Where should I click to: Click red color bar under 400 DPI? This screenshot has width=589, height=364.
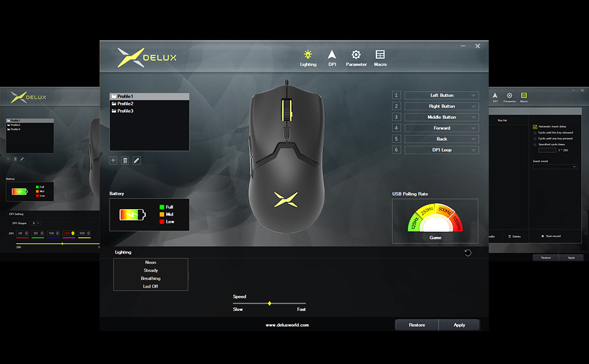(22, 238)
